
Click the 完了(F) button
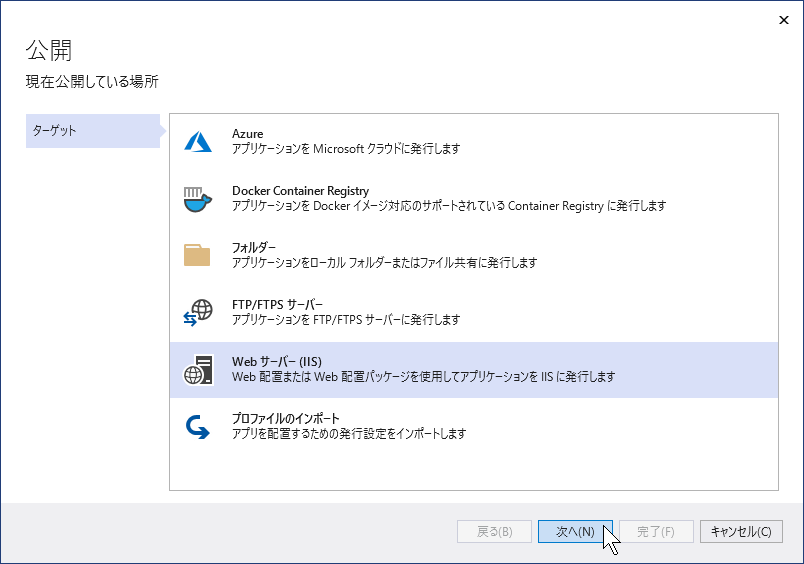point(656,532)
